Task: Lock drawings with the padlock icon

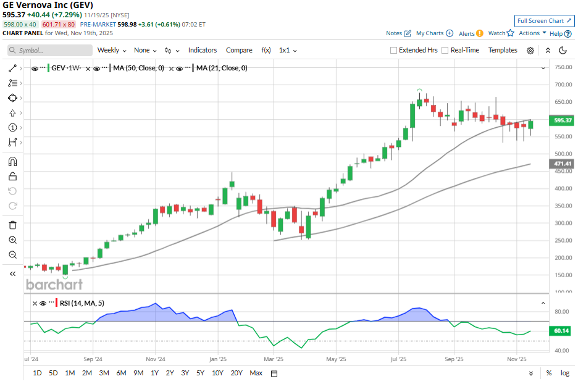Action: (12, 176)
